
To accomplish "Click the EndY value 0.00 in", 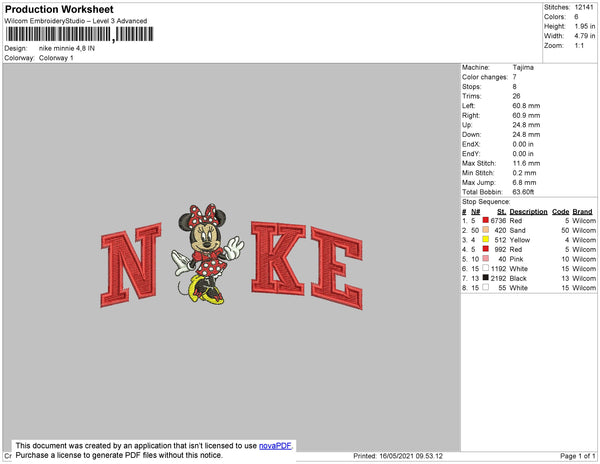I will point(523,154).
